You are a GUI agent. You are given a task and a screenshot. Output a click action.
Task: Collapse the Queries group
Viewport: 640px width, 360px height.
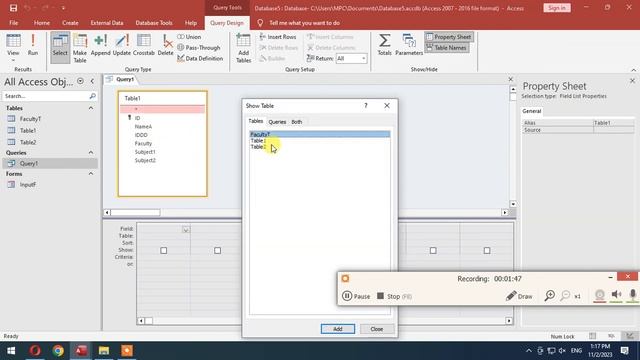click(91, 153)
